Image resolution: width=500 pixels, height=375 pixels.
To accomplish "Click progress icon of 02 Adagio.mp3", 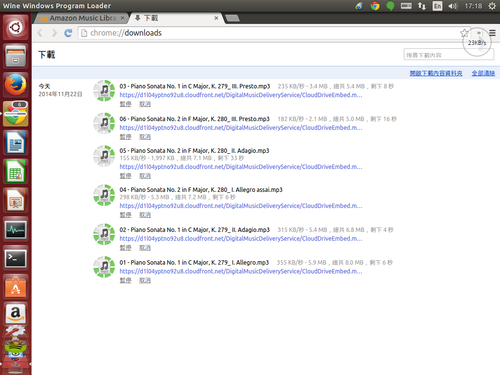I will coord(104,234).
